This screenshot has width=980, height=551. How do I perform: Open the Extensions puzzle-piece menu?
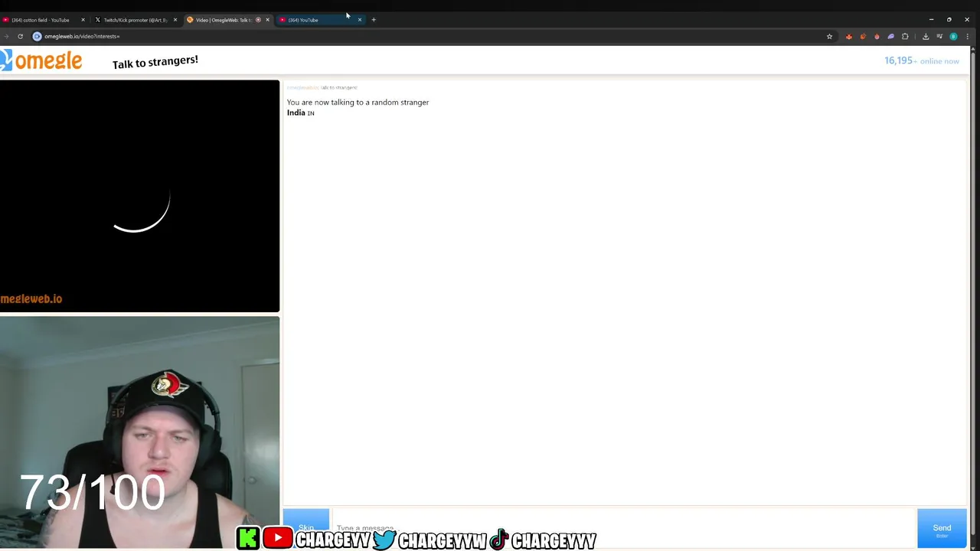[905, 36]
